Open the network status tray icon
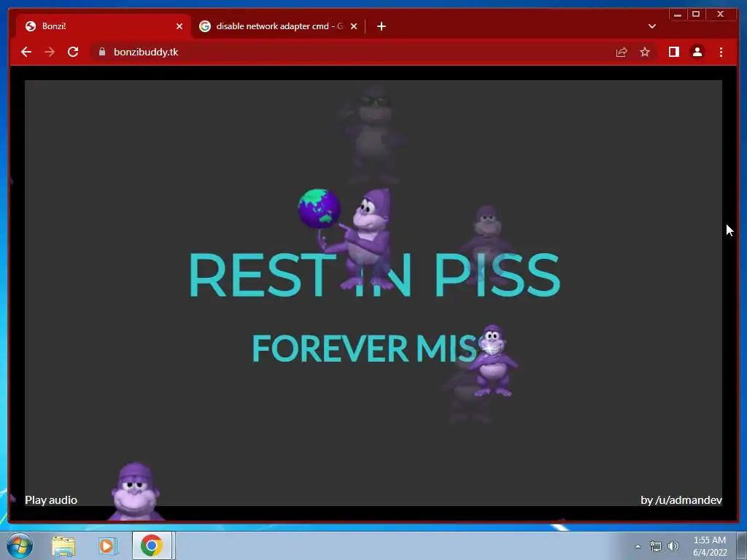 coord(656,546)
